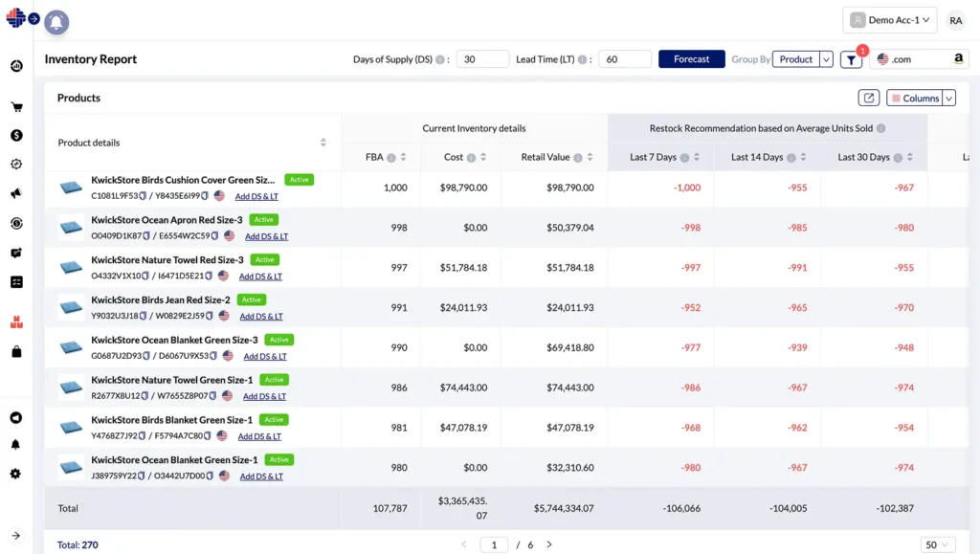Screen dimensions: 980x554
Task: Go to the next page of results
Action: [x=549, y=544]
